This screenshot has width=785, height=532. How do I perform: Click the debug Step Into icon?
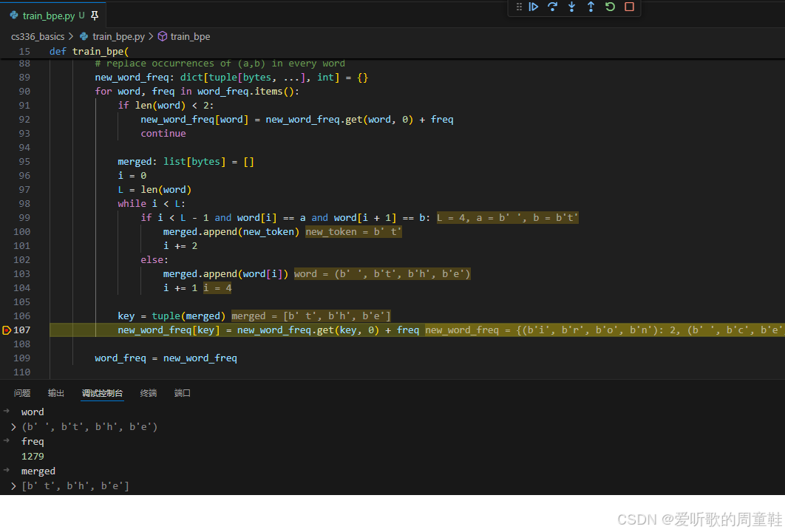pos(571,7)
